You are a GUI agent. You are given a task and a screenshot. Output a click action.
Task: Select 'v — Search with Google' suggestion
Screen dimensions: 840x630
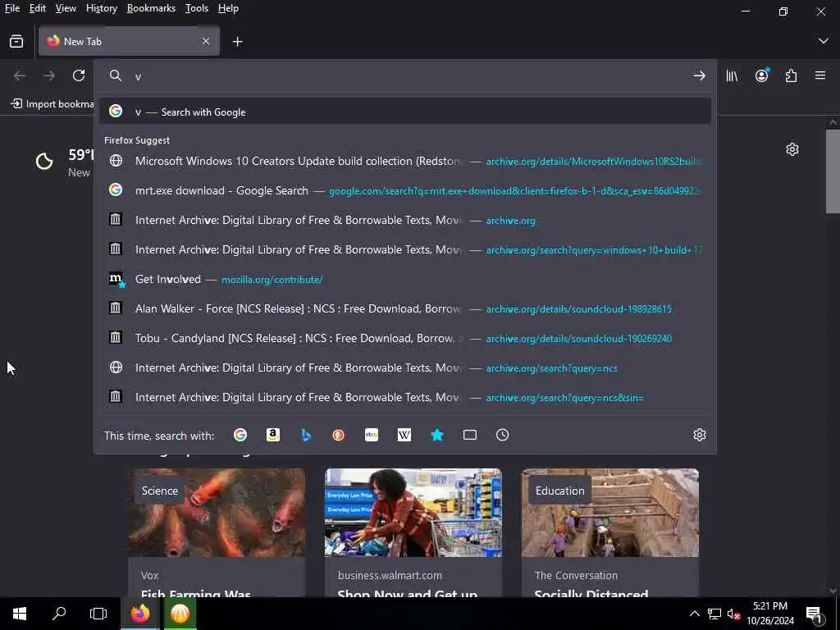[x=405, y=112]
